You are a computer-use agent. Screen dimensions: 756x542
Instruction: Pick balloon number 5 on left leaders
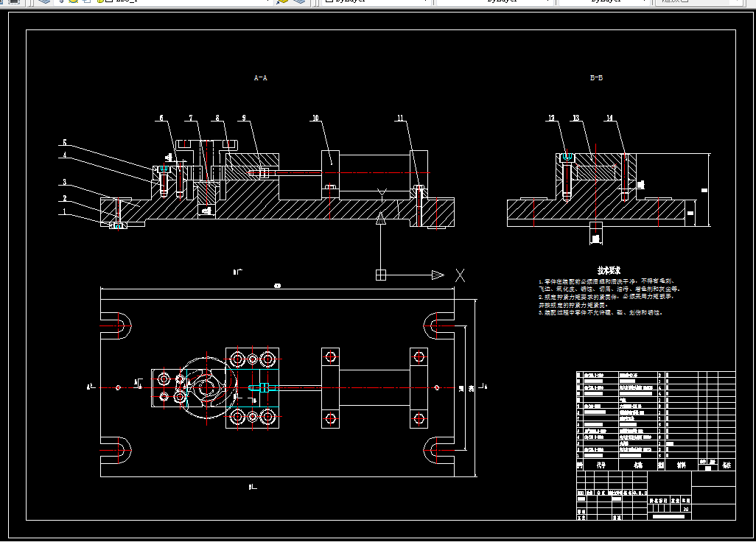pyautogui.click(x=65, y=143)
